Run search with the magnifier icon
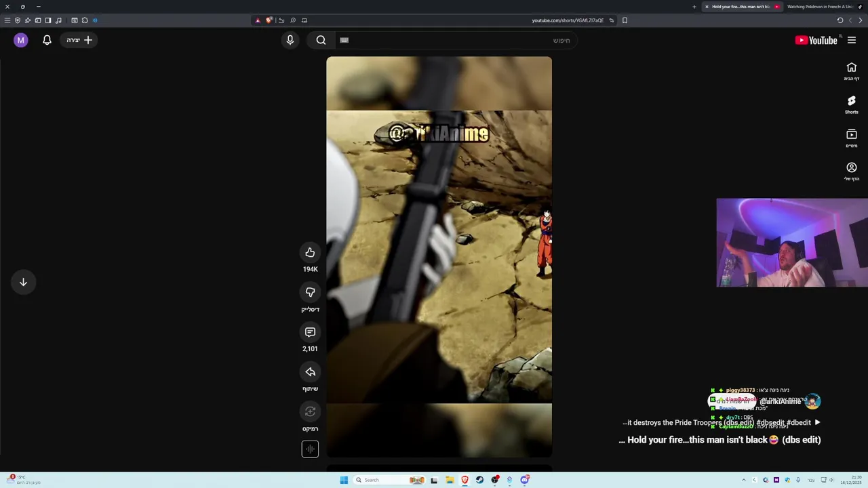This screenshot has height=488, width=868. coord(321,40)
